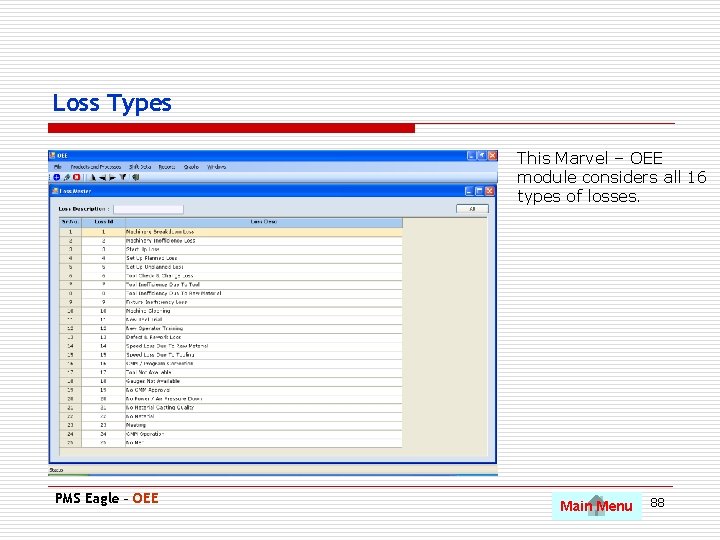Select row 'CMM / Program Correction'
This screenshot has height=540, width=720.
(231, 364)
